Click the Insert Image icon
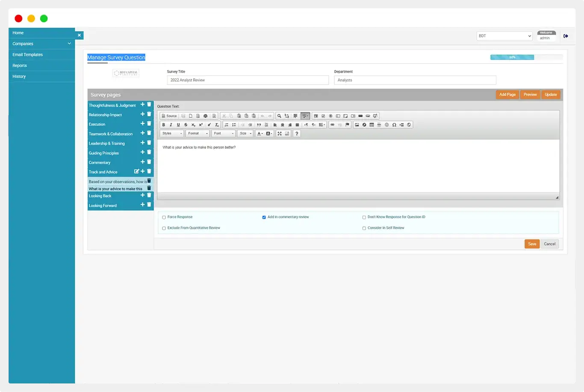This screenshot has height=392, width=584. [357, 124]
